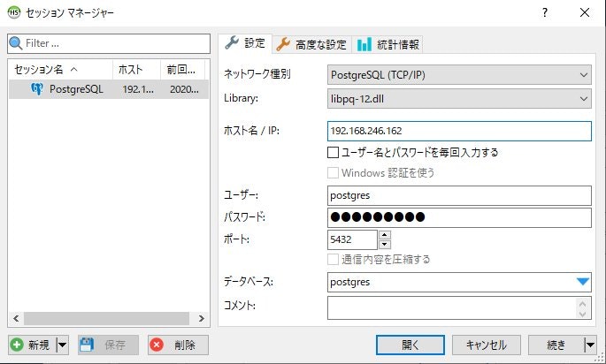Click the HeidiSQL logo in title bar
Screen dimensions: 606x364
(14, 12)
